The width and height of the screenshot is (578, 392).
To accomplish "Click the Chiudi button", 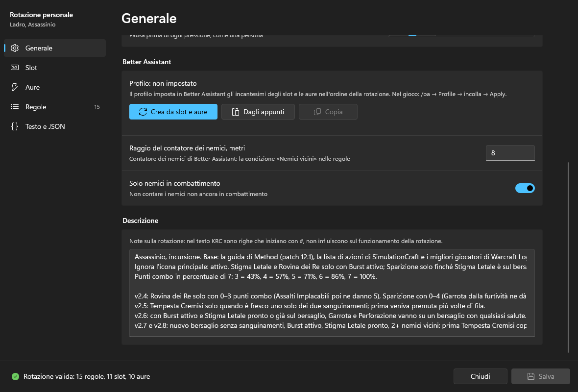I will click(481, 376).
